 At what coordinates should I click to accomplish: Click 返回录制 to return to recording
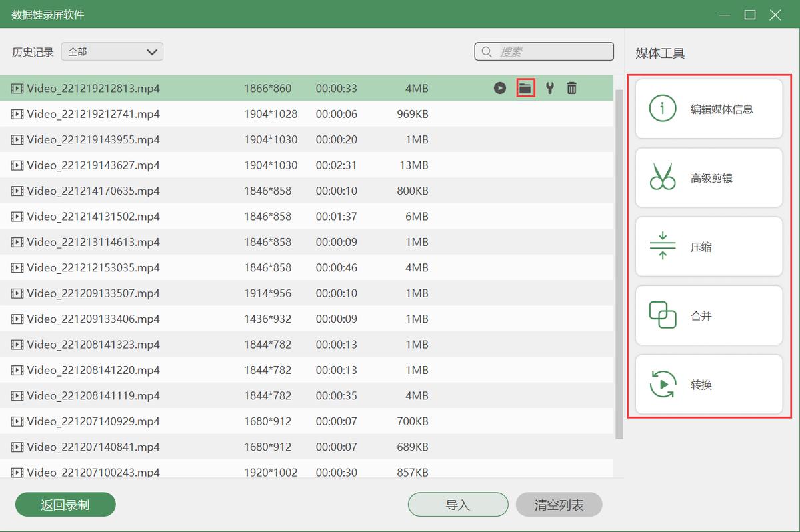[65, 504]
